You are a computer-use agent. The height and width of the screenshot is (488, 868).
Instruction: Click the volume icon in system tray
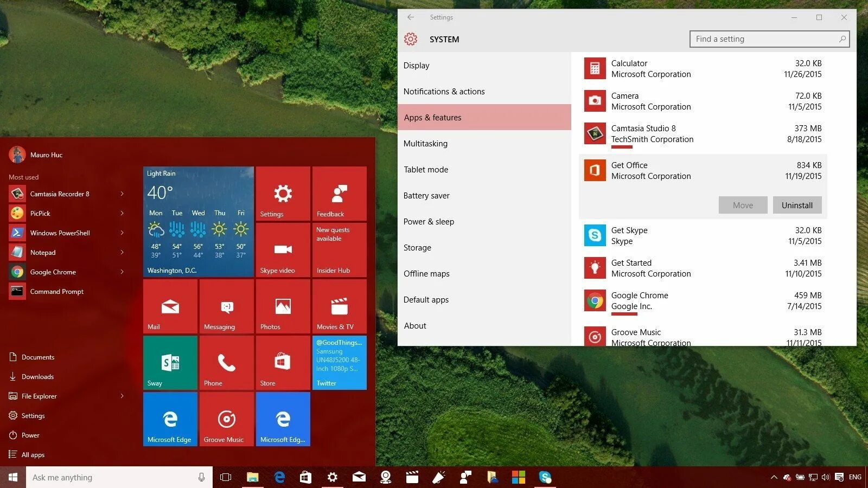826,477
